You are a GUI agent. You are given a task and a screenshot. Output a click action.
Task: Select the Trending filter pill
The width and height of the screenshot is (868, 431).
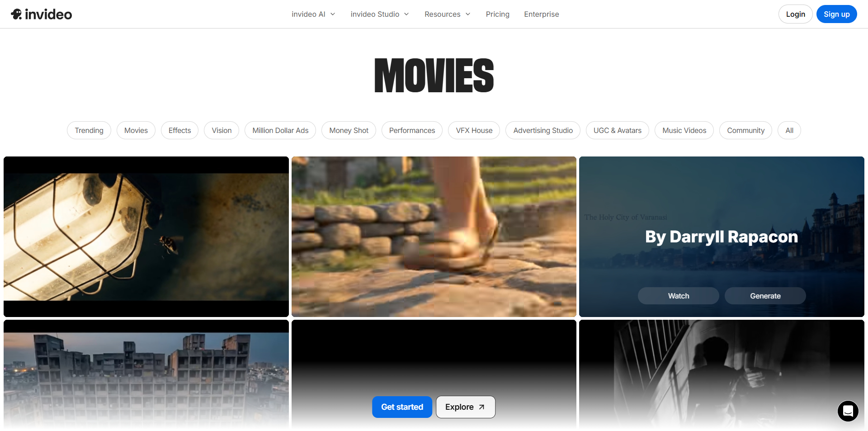point(89,130)
